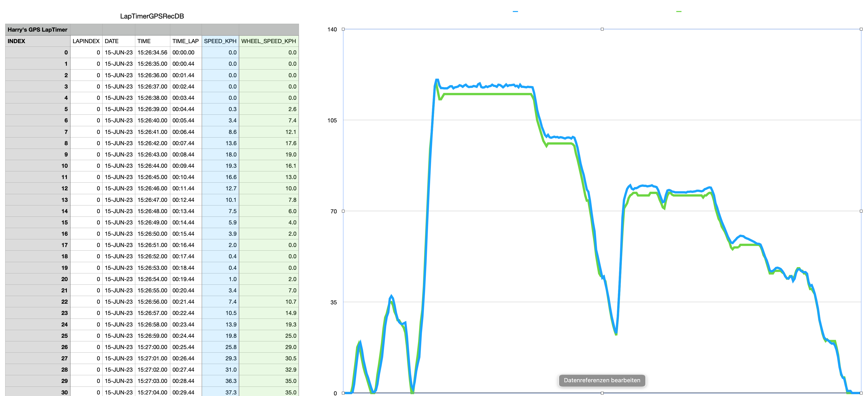868x396 pixels.
Task: Select the time cell 15:26:34.56
Action: point(152,53)
